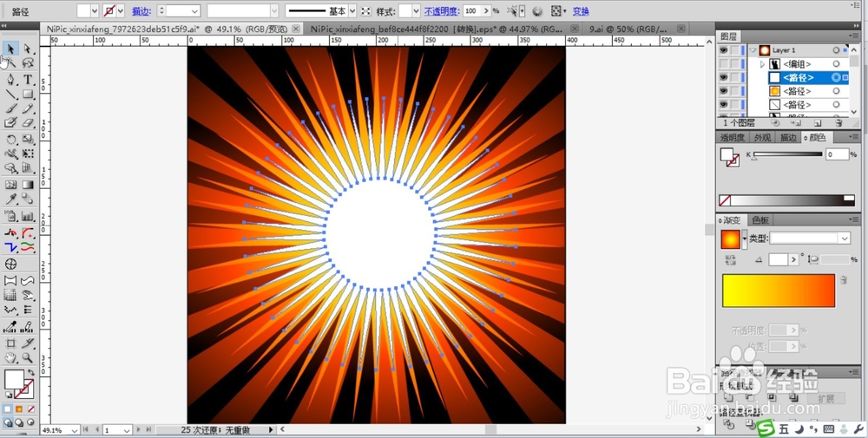The image size is (868, 438).
Task: Click target circle of <编组> item
Action: click(836, 64)
